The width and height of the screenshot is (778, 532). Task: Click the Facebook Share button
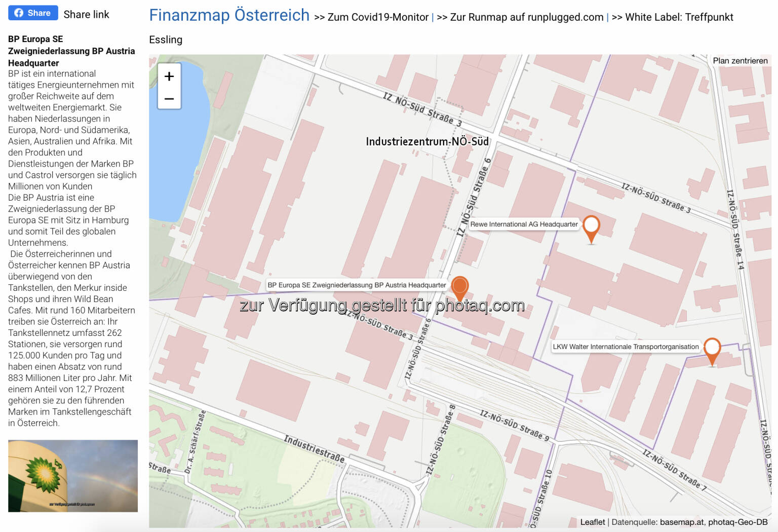(x=33, y=13)
